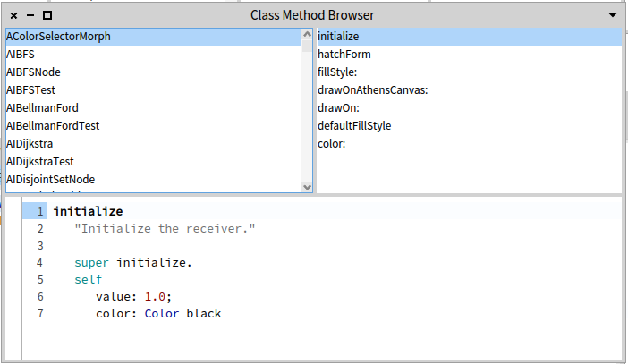Select the AIBFSTest class
Screen dimensions: 628x364
point(153,90)
